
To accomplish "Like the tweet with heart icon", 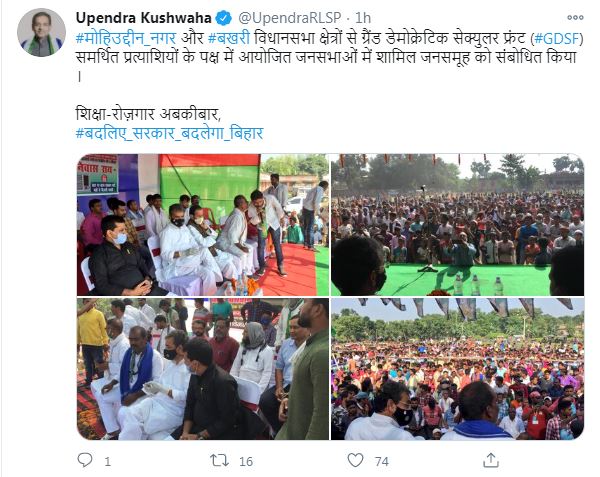I will [x=355, y=460].
